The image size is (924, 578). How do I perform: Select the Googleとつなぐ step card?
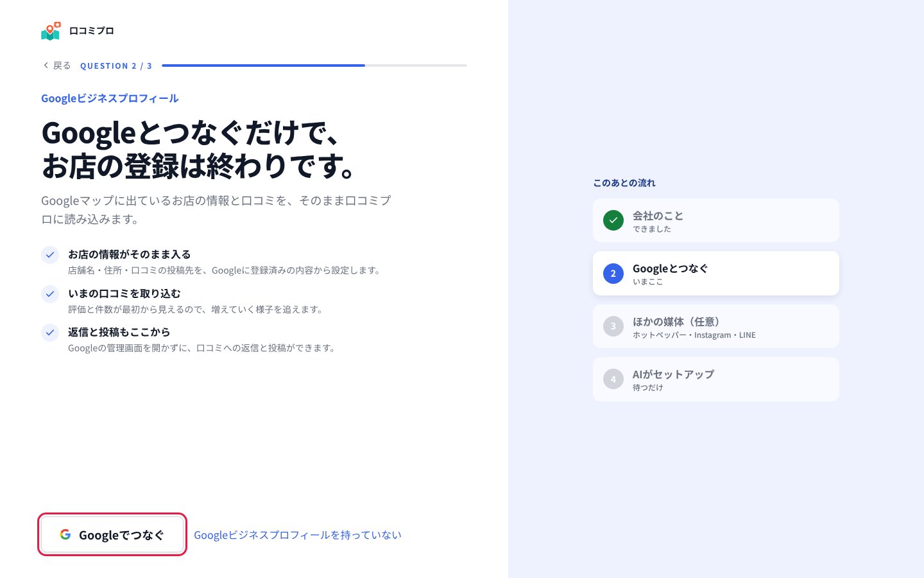click(716, 274)
